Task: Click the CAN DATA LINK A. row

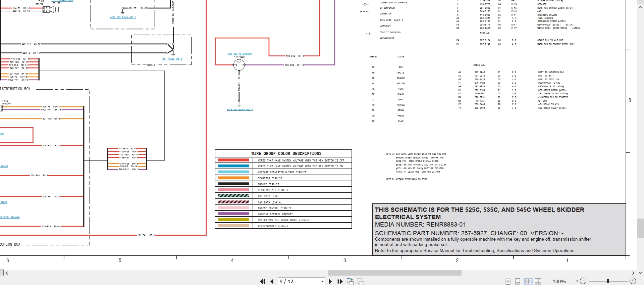Action: 283,202
